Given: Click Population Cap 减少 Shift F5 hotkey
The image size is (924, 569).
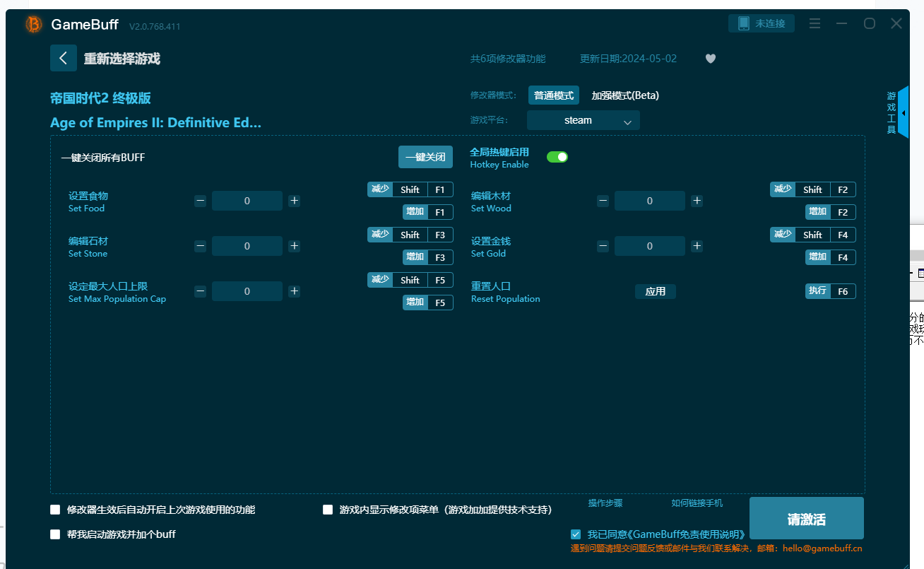Looking at the screenshot, I should [x=410, y=280].
